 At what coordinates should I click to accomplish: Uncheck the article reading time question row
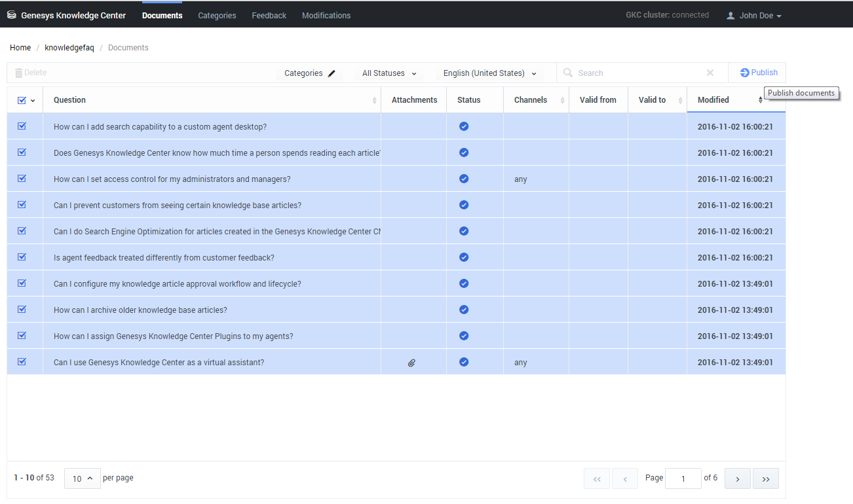[x=22, y=152]
